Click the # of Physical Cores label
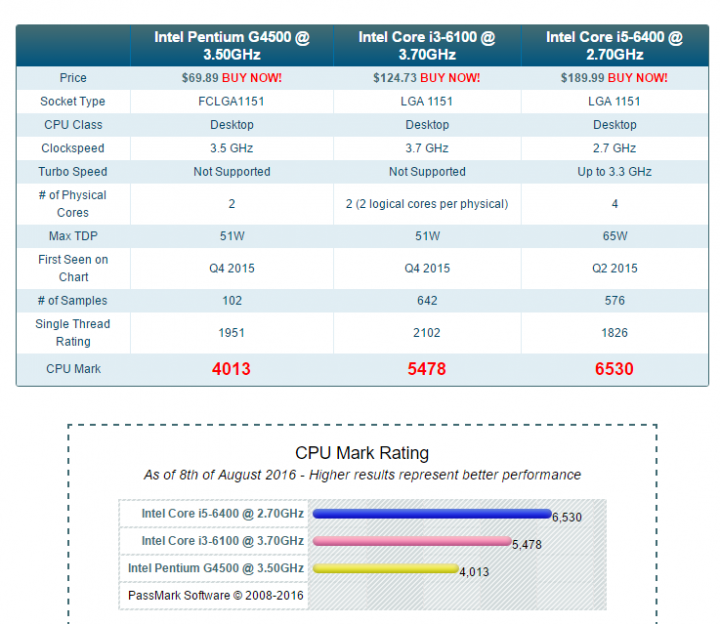This screenshot has height=624, width=720. tap(73, 204)
